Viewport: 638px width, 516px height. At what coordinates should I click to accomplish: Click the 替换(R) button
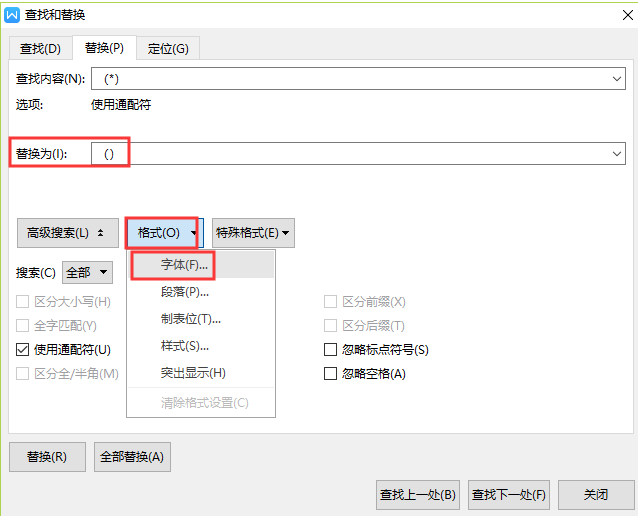[47, 457]
